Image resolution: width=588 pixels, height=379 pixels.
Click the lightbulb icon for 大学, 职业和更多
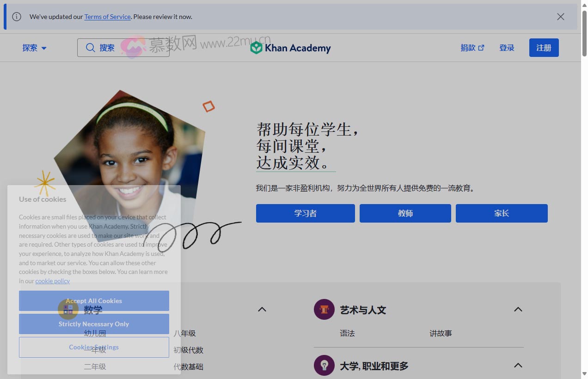pyautogui.click(x=324, y=366)
